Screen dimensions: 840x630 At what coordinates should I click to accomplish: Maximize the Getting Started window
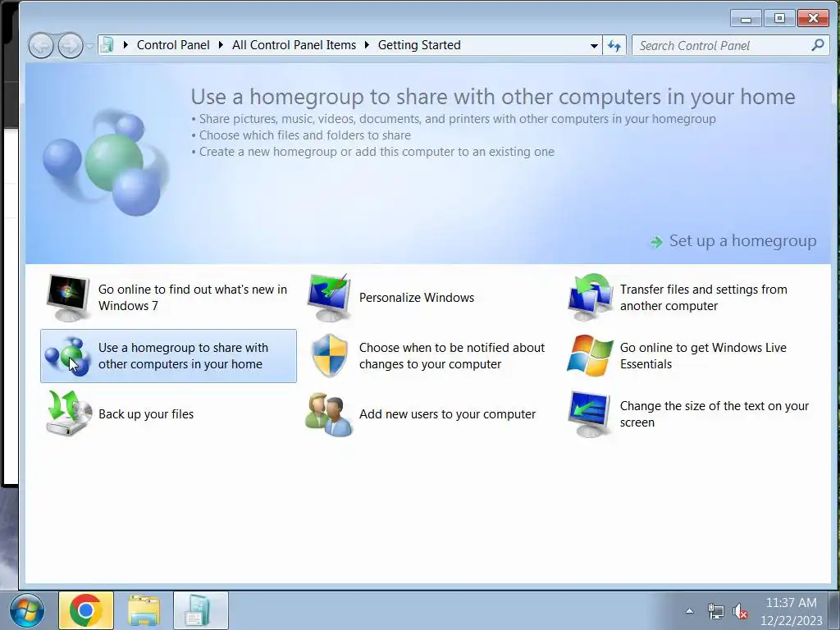click(x=779, y=19)
